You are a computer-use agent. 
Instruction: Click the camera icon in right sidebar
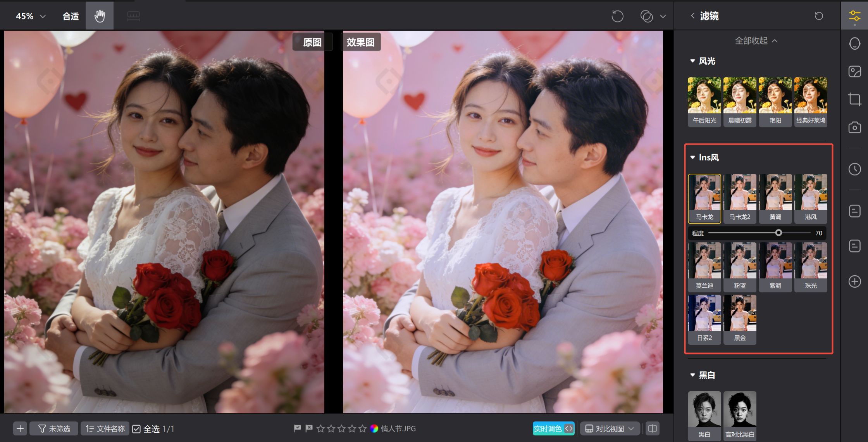coord(854,127)
